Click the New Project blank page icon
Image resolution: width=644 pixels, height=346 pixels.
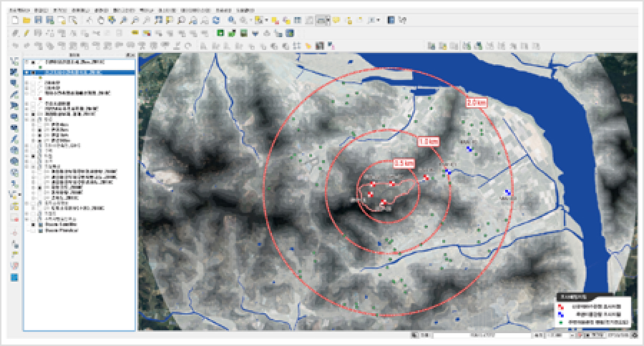tap(15, 21)
